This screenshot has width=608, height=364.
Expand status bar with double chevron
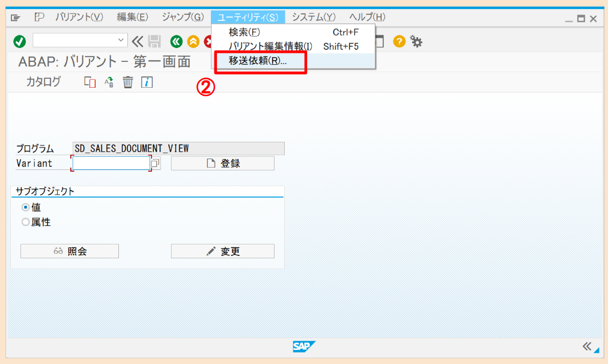(587, 346)
